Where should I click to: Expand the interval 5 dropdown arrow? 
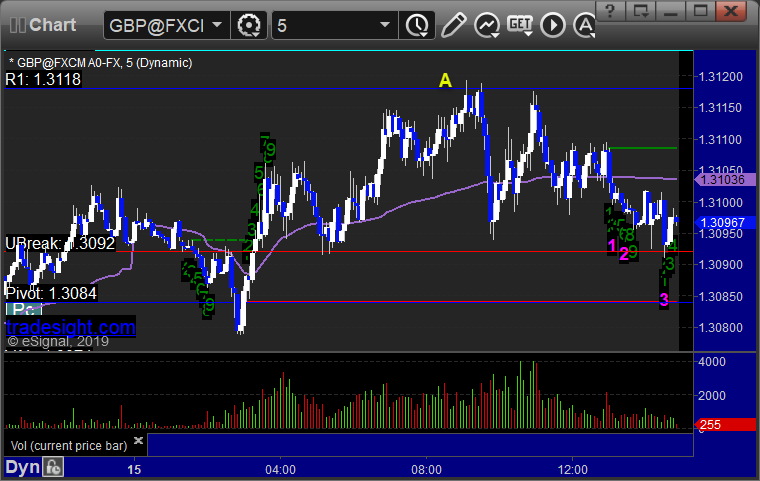(x=385, y=24)
